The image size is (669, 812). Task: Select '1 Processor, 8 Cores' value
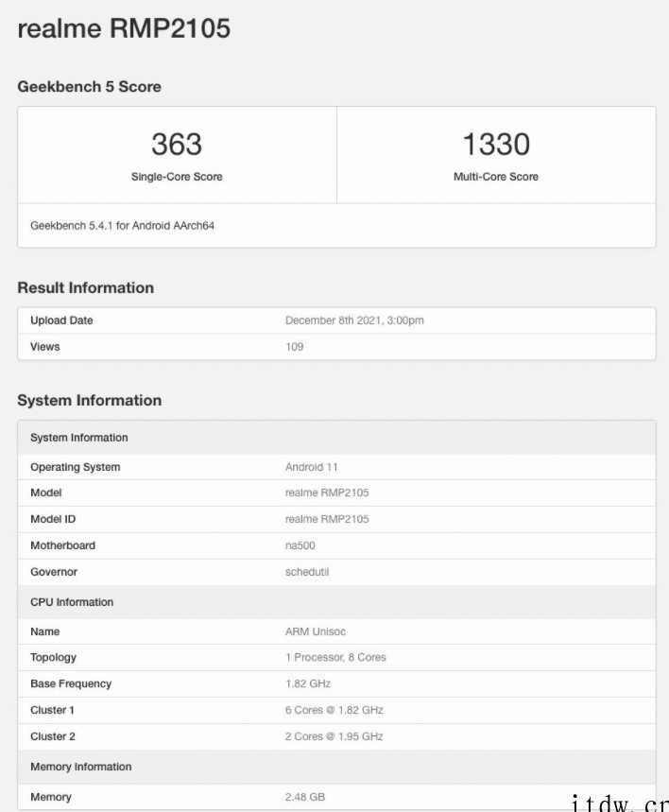click(x=335, y=658)
